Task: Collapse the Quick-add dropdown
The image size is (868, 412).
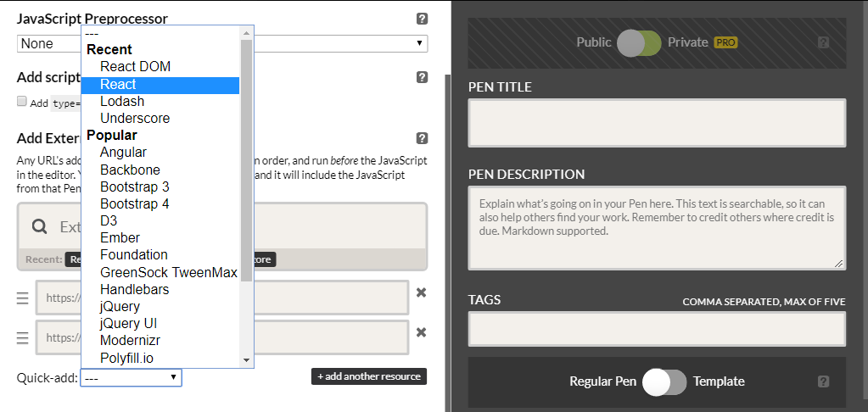Action: tap(131, 377)
